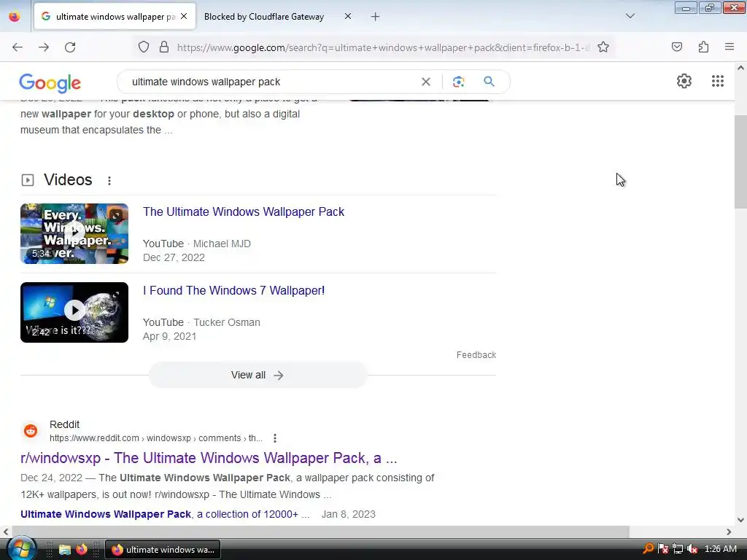
Task: Click the Reddit site name text
Action: pos(64,425)
